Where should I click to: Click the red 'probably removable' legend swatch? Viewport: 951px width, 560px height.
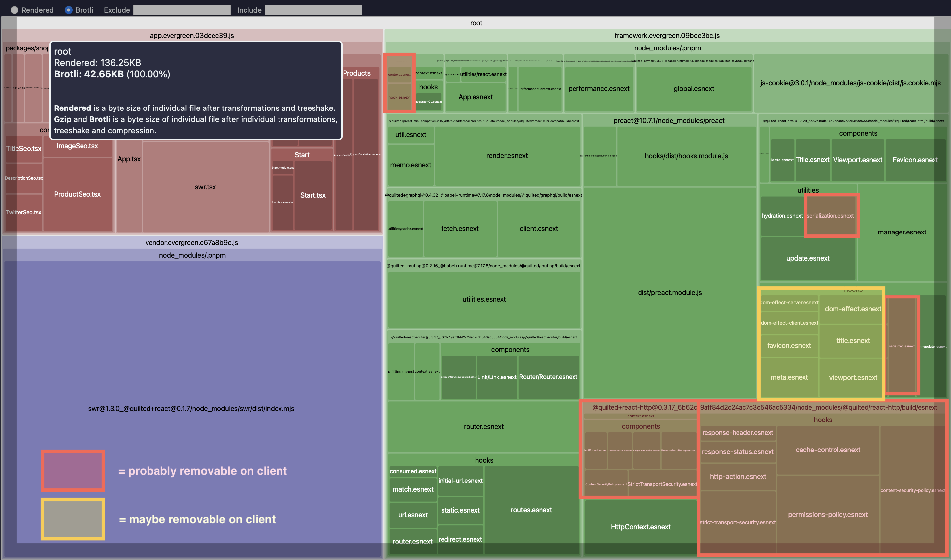[x=73, y=470]
